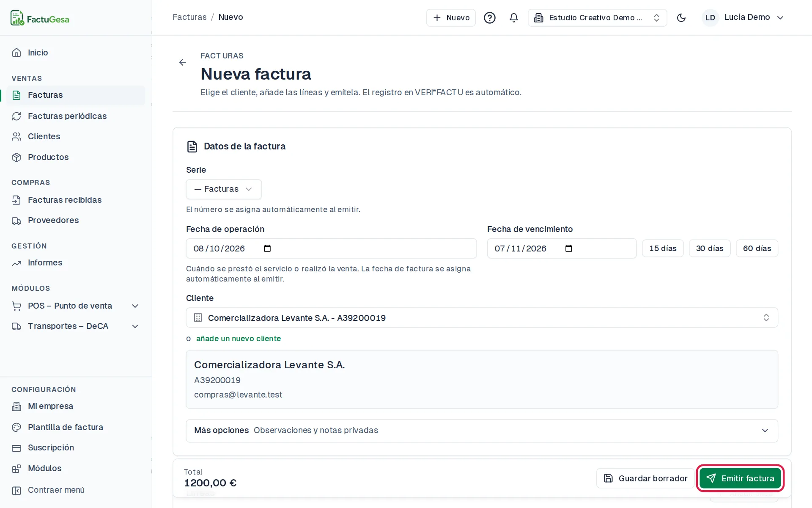Click Emitir factura button
Viewport: 812px width, 508px height.
pyautogui.click(x=740, y=478)
